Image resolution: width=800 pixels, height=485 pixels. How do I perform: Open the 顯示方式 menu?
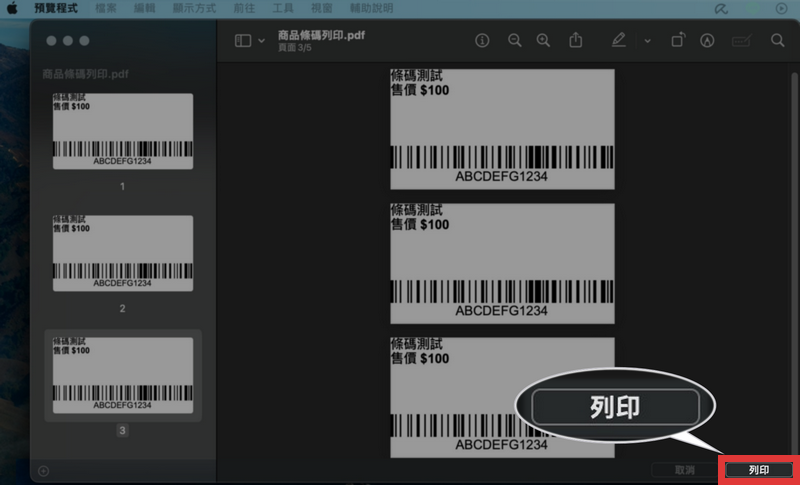pyautogui.click(x=194, y=8)
